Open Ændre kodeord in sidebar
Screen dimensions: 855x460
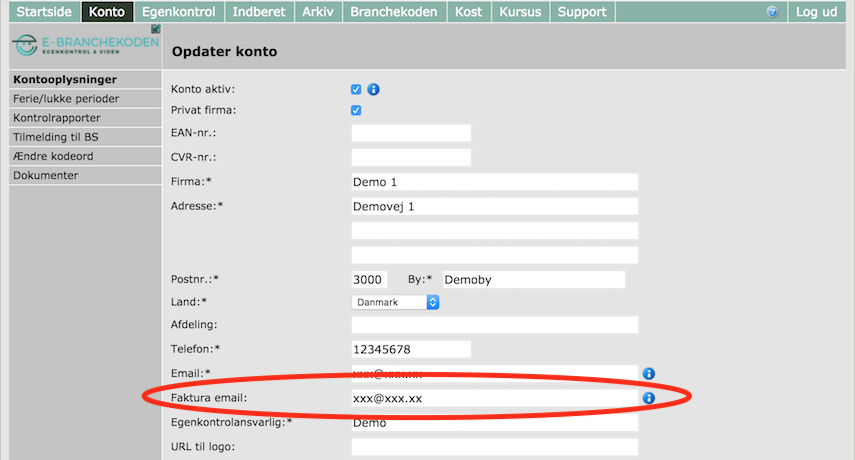[x=86, y=156]
